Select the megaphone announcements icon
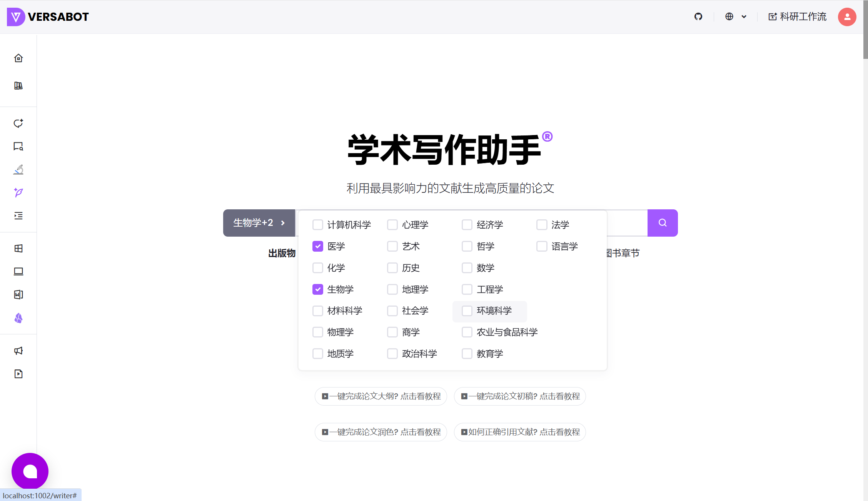Screen dimensions: 868x501 [x=18, y=351]
